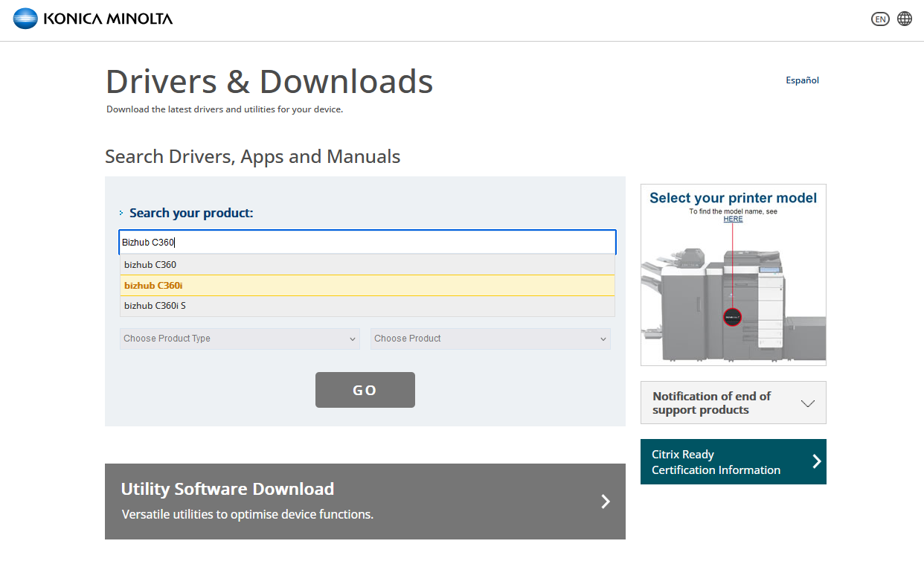Open the Choose Product dropdown

click(490, 339)
